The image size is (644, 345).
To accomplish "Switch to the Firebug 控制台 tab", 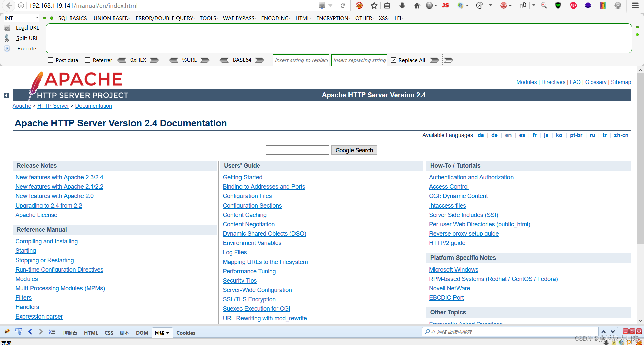I will (x=70, y=333).
